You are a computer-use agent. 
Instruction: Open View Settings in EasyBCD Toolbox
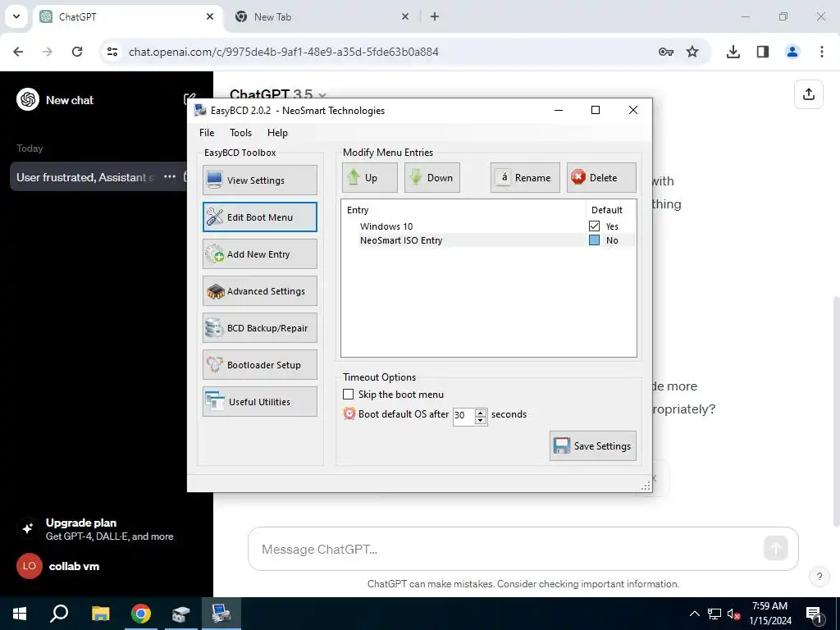pos(260,180)
